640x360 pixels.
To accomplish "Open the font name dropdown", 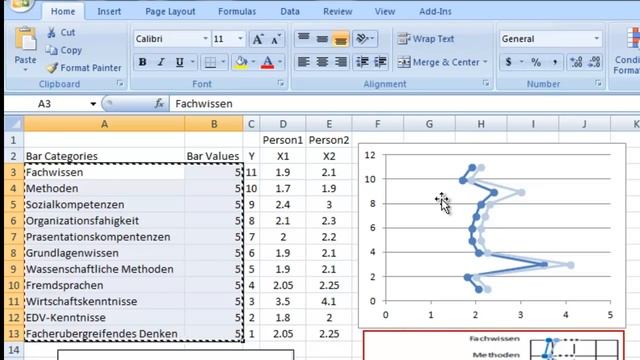I will 205,39.
